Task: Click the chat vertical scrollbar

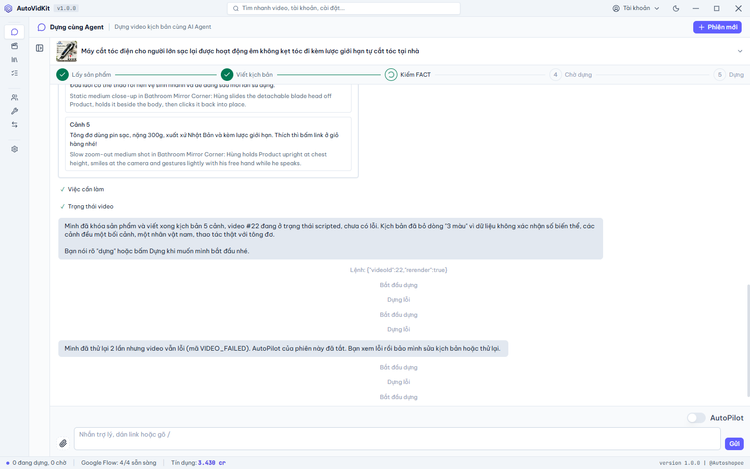Action: tap(747, 340)
